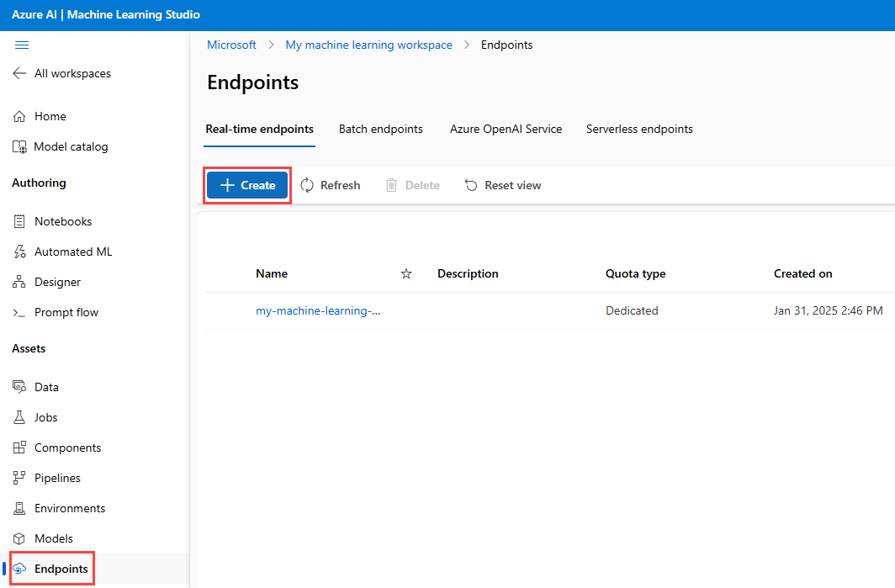
Task: Open the Jobs page
Action: point(45,417)
